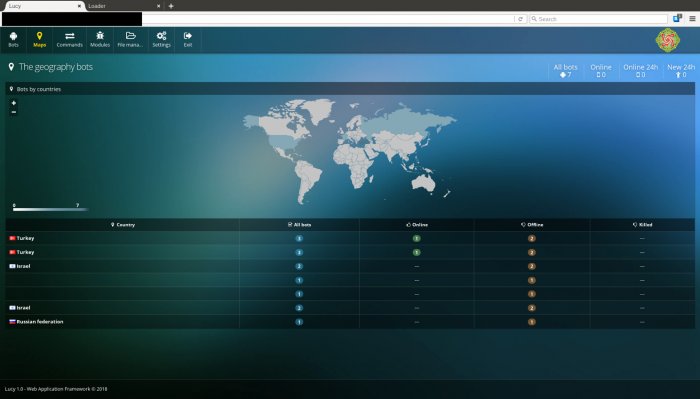
Task: Click Offline badge in Russian federation row
Action: pyautogui.click(x=532, y=322)
